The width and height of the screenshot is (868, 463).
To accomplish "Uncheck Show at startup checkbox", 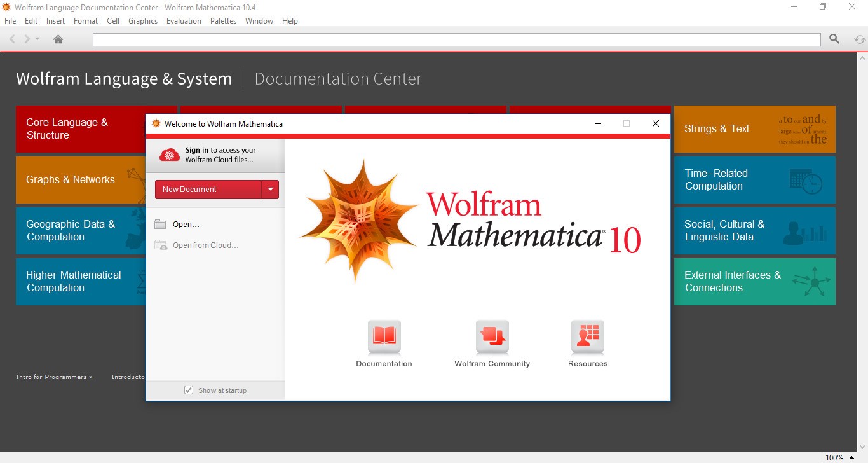I will [189, 390].
